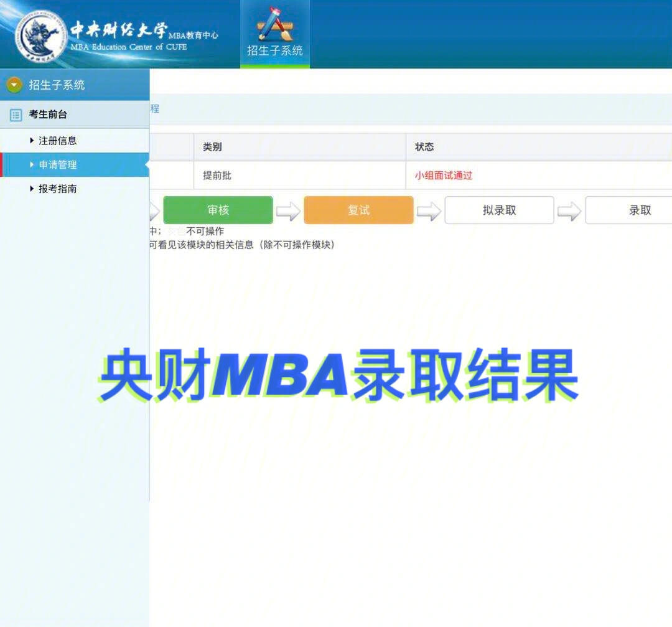Select the 提前批 table cell

[x=299, y=176]
